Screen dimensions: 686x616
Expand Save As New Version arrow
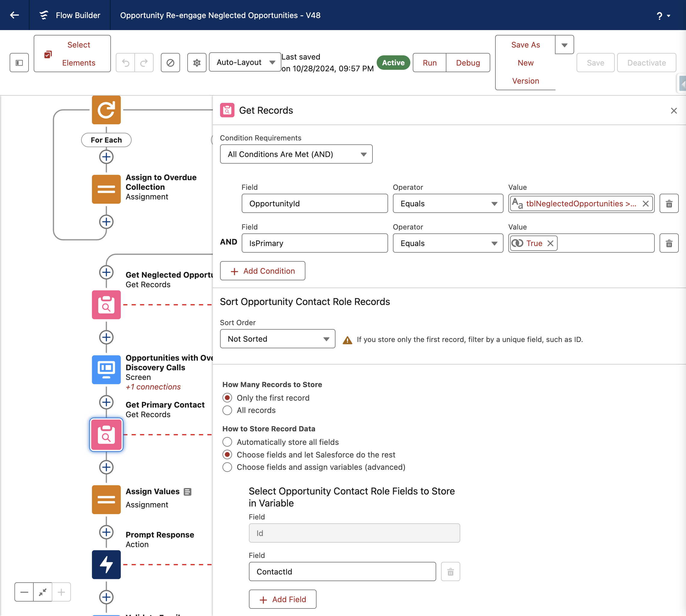pos(564,45)
